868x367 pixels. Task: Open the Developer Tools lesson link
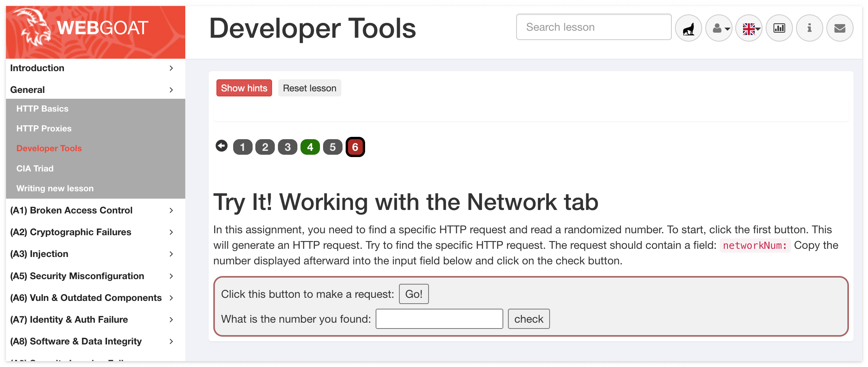tap(49, 149)
